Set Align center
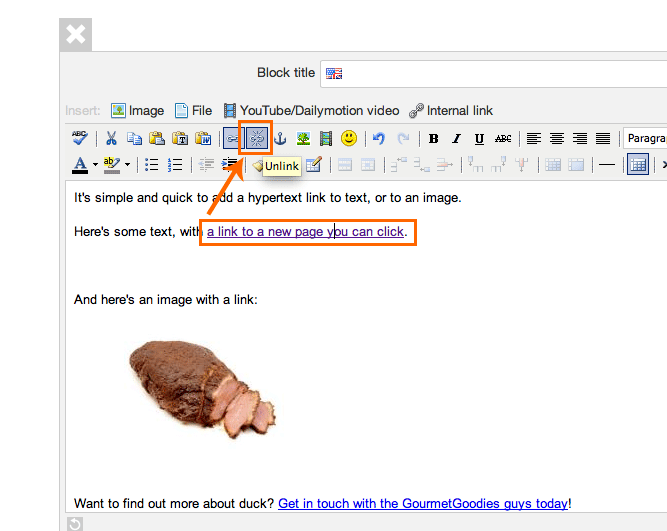 point(557,138)
